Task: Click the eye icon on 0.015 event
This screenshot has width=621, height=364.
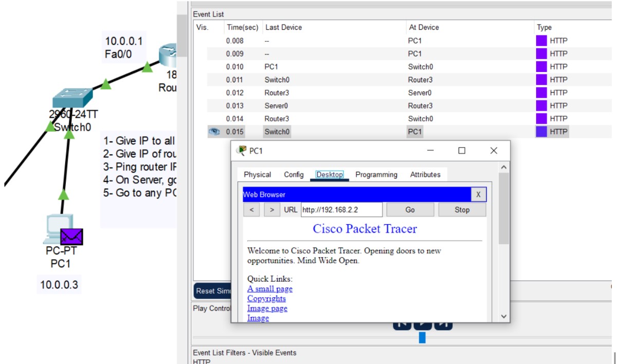Action: pos(214,132)
